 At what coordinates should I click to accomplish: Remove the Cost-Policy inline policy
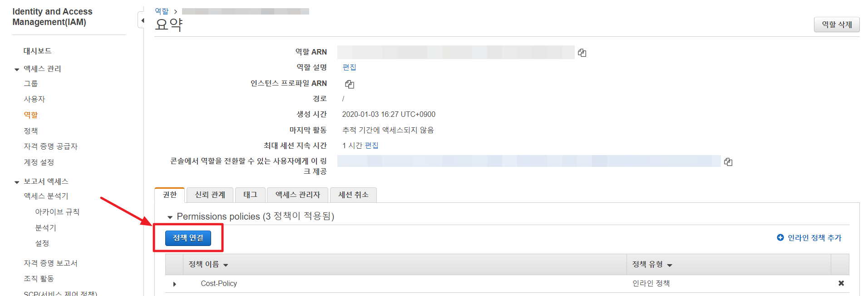coord(841,283)
